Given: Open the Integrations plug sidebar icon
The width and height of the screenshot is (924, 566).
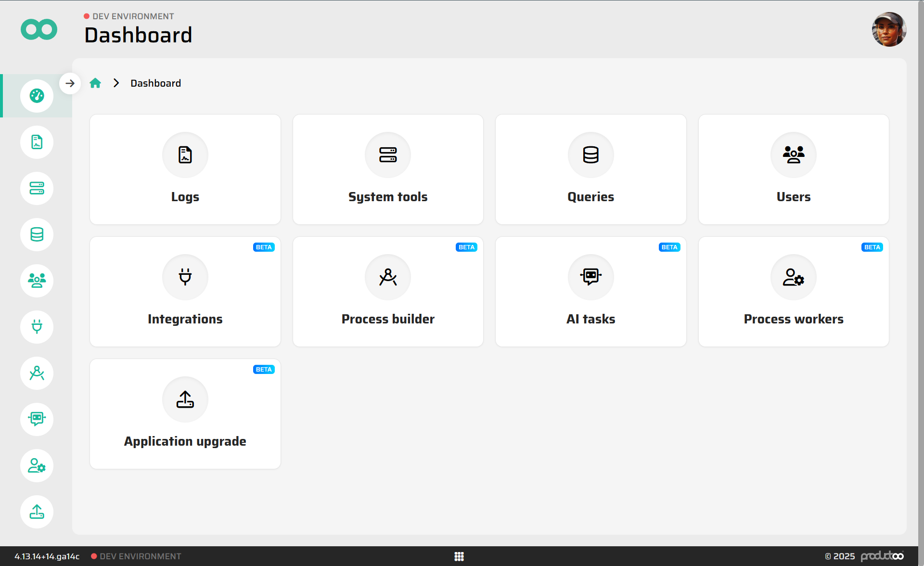Looking at the screenshot, I should 37,327.
